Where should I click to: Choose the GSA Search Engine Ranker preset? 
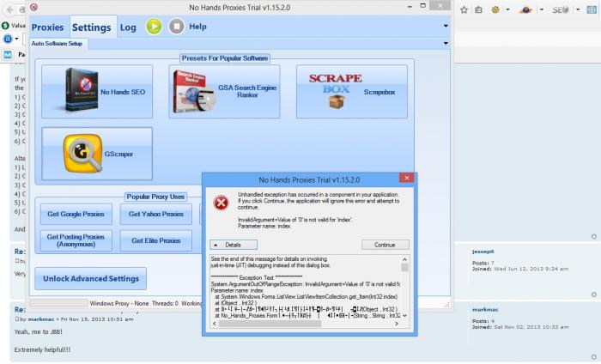224,91
